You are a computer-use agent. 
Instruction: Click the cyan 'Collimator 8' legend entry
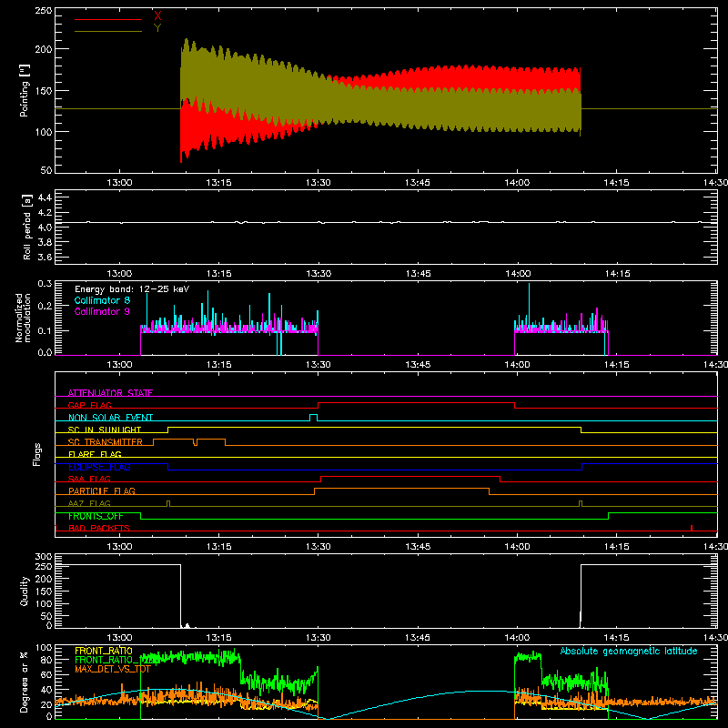102,300
